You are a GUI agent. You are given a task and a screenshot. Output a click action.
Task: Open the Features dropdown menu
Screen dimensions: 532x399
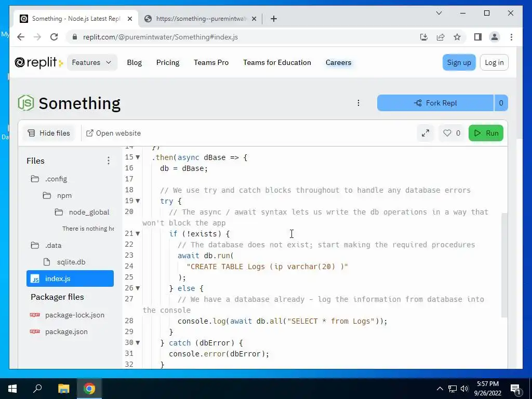pyautogui.click(x=92, y=62)
